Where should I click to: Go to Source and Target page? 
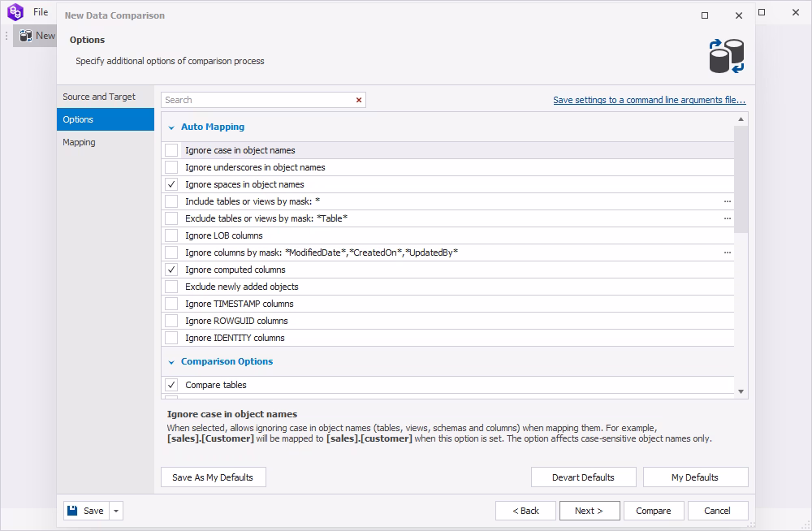coord(106,97)
